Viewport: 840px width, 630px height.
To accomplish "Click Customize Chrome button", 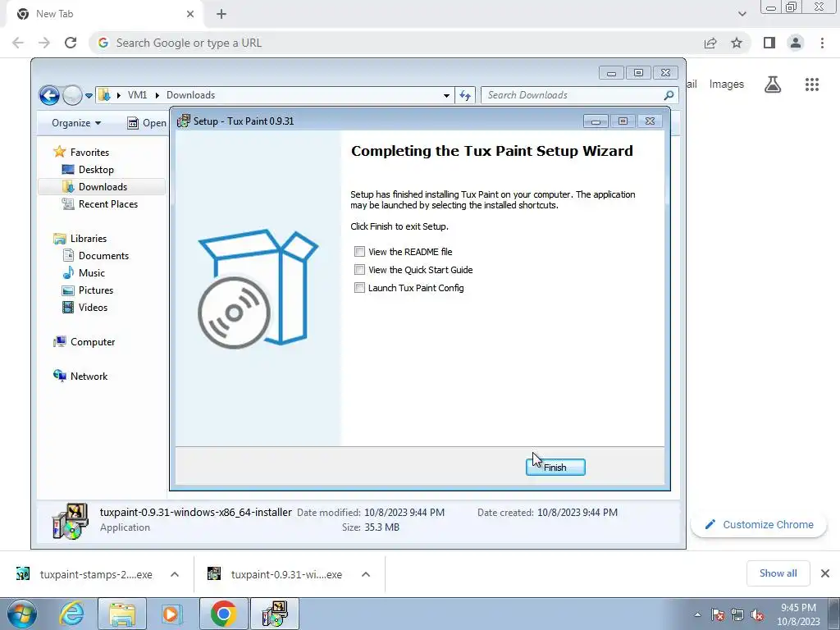I will coord(759,524).
